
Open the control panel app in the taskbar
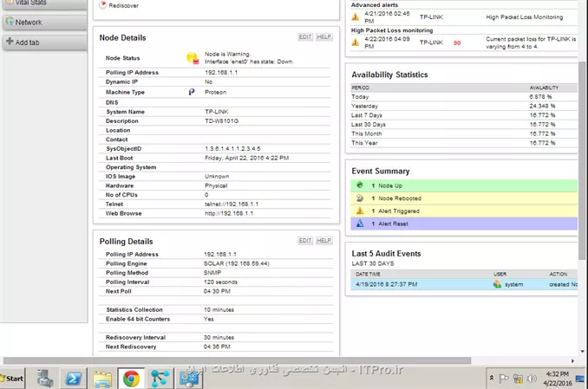tap(188, 379)
